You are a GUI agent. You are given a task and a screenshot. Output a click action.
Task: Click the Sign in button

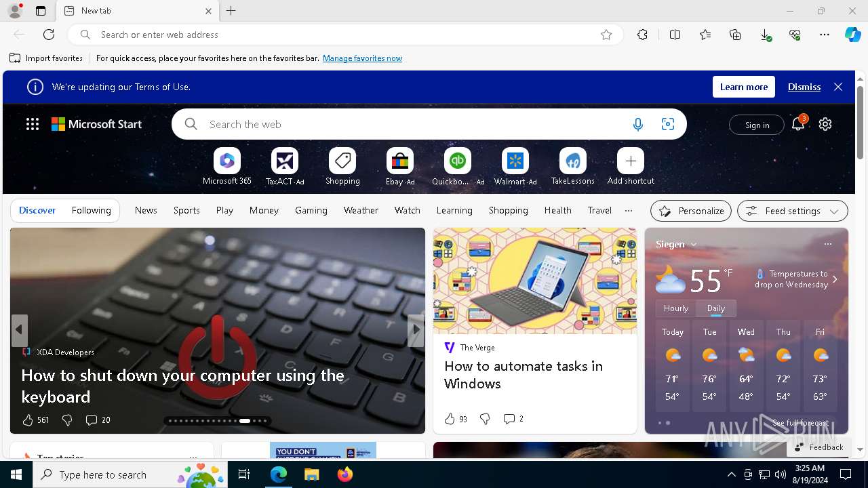point(757,125)
